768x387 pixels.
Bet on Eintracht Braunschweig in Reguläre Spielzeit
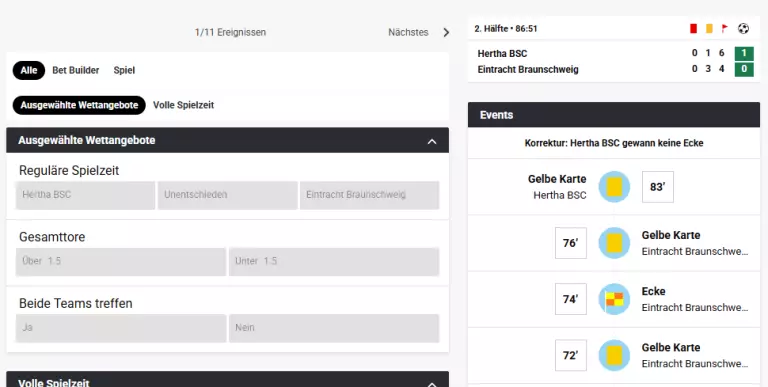370,195
